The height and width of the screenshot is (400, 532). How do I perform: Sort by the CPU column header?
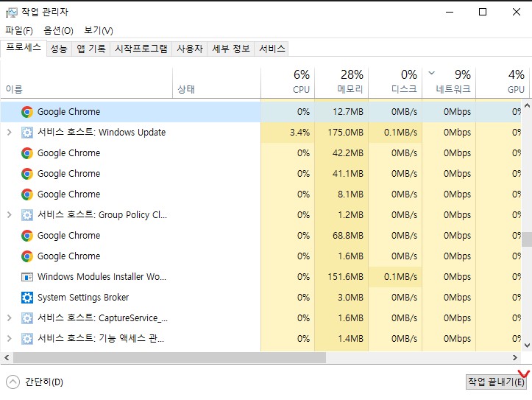(288, 83)
